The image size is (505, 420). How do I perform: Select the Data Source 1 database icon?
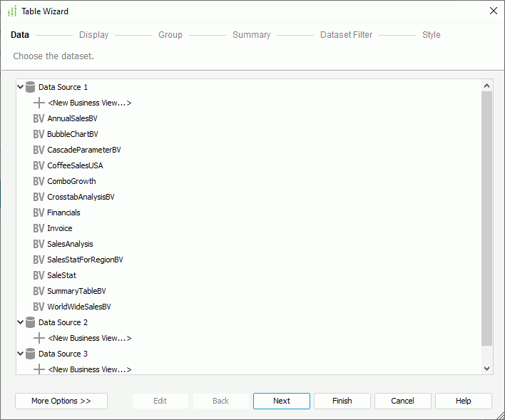pyautogui.click(x=30, y=87)
